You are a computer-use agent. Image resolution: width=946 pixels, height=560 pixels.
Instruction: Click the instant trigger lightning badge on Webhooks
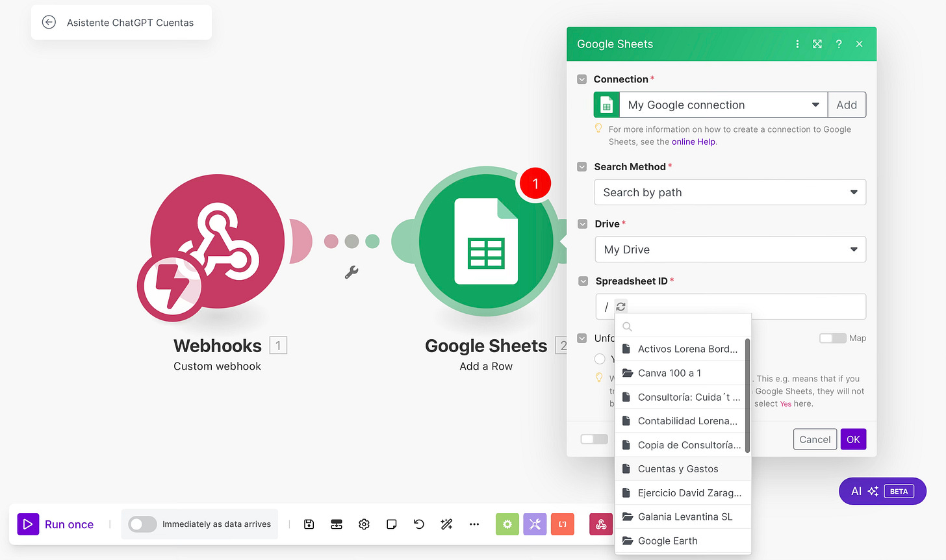click(171, 286)
